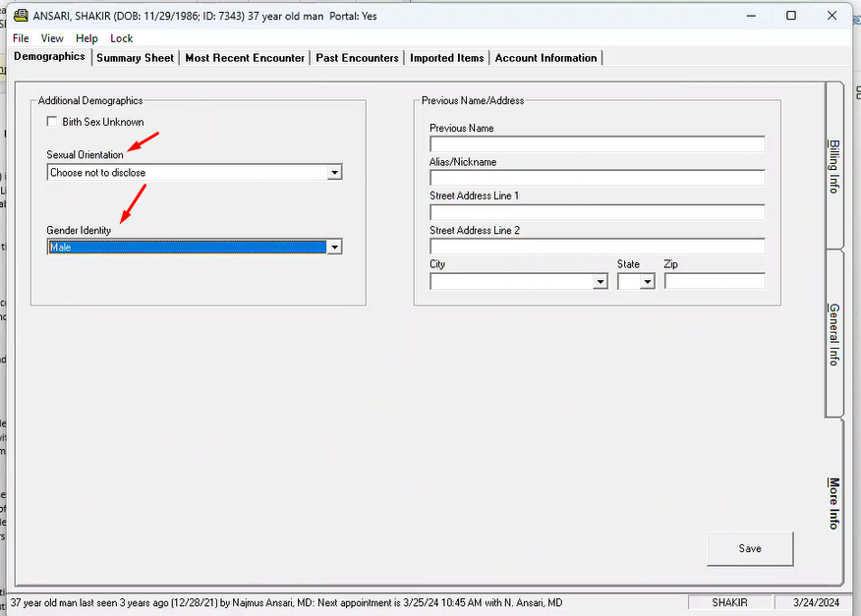The height and width of the screenshot is (616, 861).
Task: Select the General Info side tab
Action: (x=833, y=334)
